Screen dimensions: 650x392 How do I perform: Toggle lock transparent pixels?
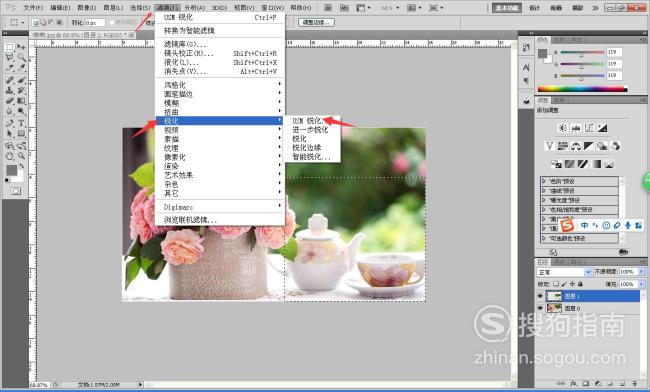(x=556, y=284)
